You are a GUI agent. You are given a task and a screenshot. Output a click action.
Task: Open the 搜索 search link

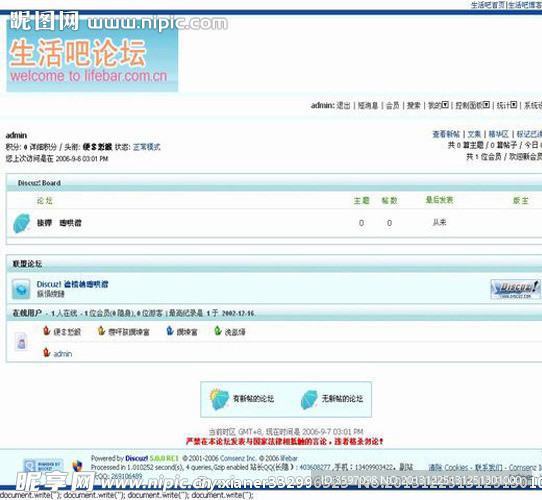click(413, 105)
